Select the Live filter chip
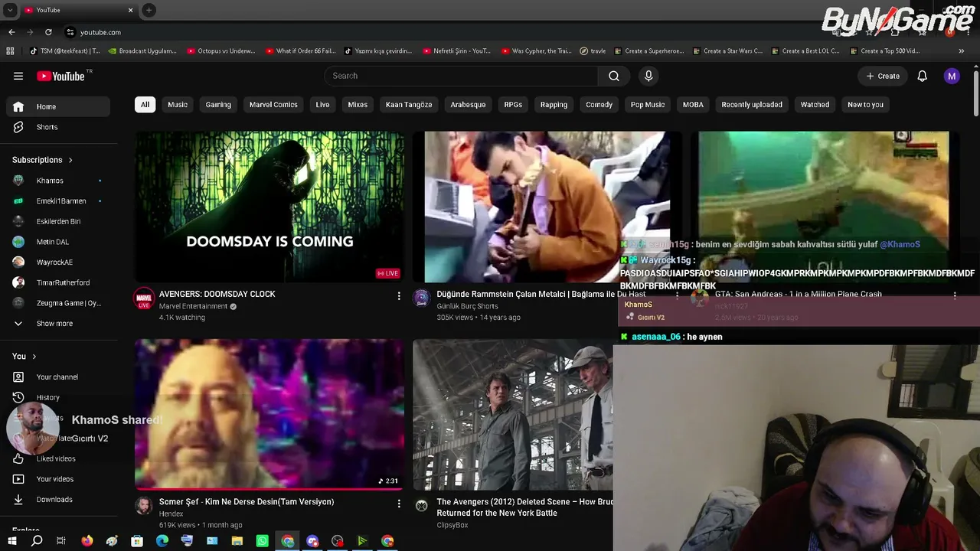 click(x=322, y=105)
